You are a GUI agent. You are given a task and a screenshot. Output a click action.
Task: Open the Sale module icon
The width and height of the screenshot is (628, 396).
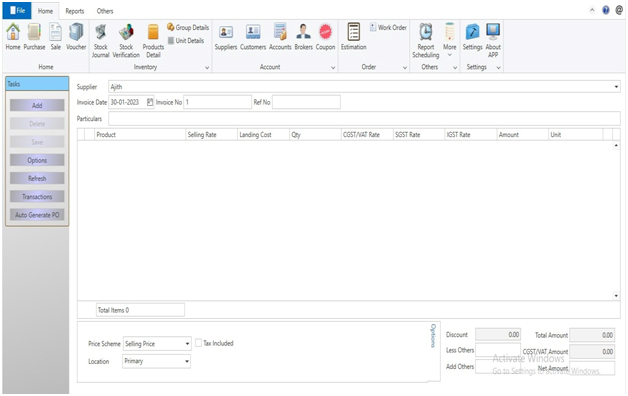[55, 36]
